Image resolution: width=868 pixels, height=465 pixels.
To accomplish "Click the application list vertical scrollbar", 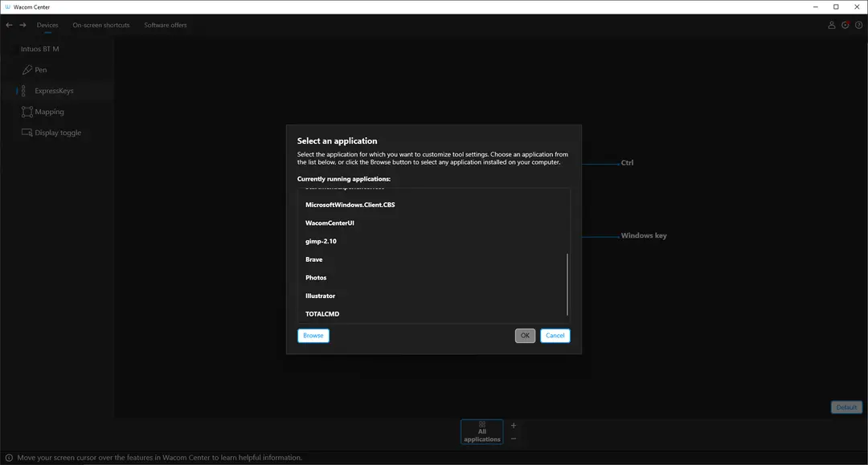I will [567, 284].
